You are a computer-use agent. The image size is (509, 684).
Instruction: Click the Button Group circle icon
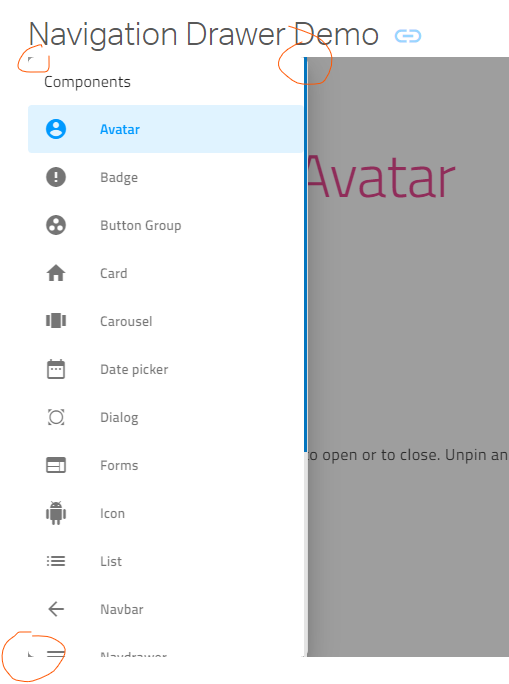56,225
